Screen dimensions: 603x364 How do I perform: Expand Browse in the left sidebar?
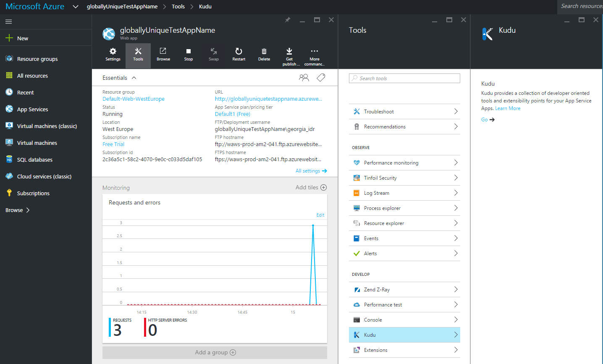tap(17, 210)
